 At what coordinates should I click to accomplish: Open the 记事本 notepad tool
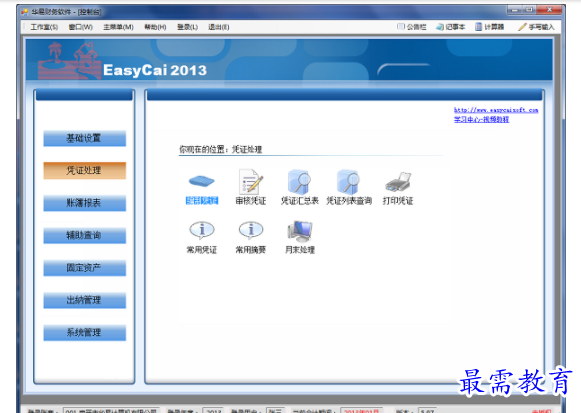[450, 27]
